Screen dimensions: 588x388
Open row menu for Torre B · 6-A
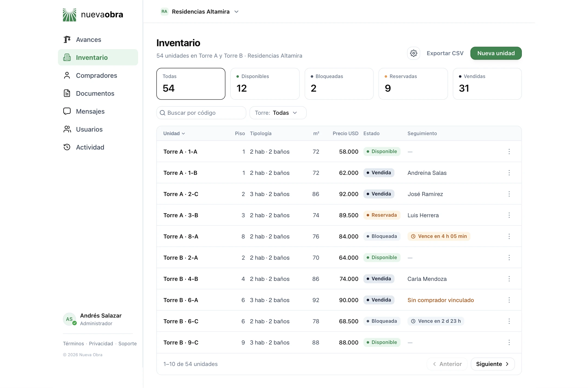[509, 300]
